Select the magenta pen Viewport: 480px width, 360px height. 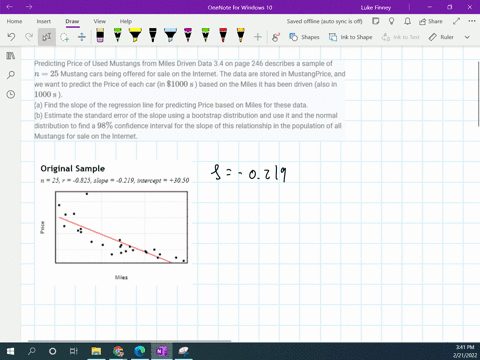[188, 35]
